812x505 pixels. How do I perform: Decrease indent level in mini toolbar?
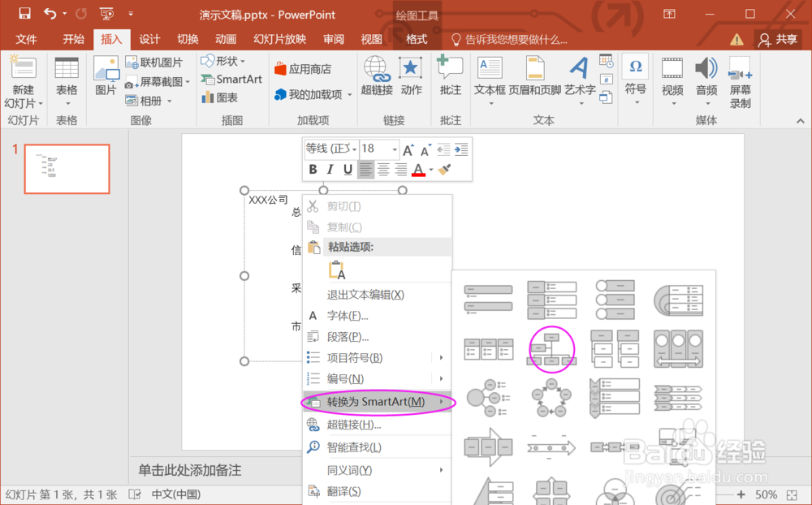click(x=443, y=149)
